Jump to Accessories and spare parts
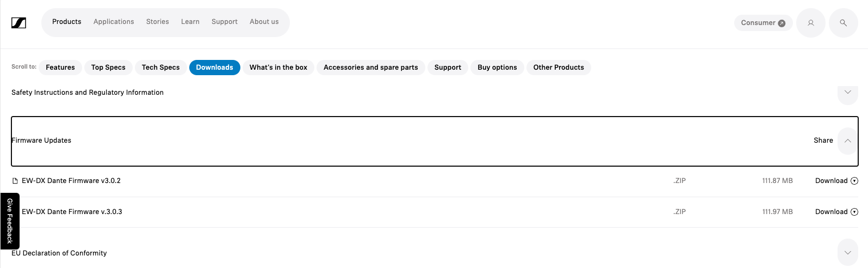This screenshot has width=868, height=268. click(x=370, y=68)
